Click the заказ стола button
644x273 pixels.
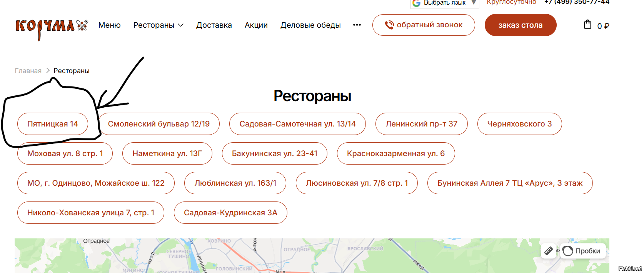pos(521,25)
